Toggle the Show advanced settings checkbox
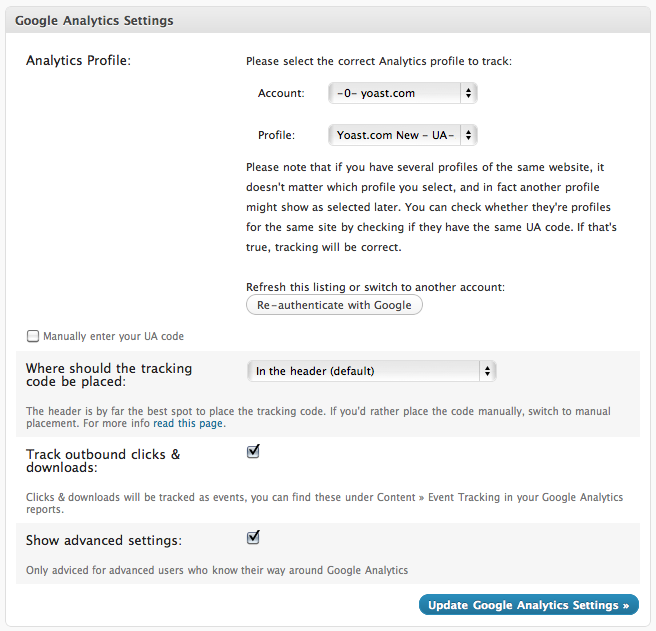Screen dimensions: 656x631 point(253,538)
